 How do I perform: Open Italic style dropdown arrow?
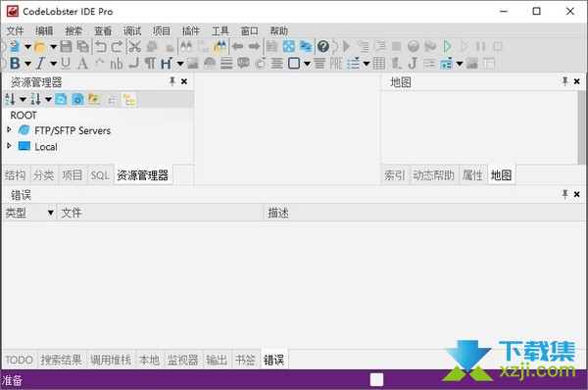coord(53,64)
